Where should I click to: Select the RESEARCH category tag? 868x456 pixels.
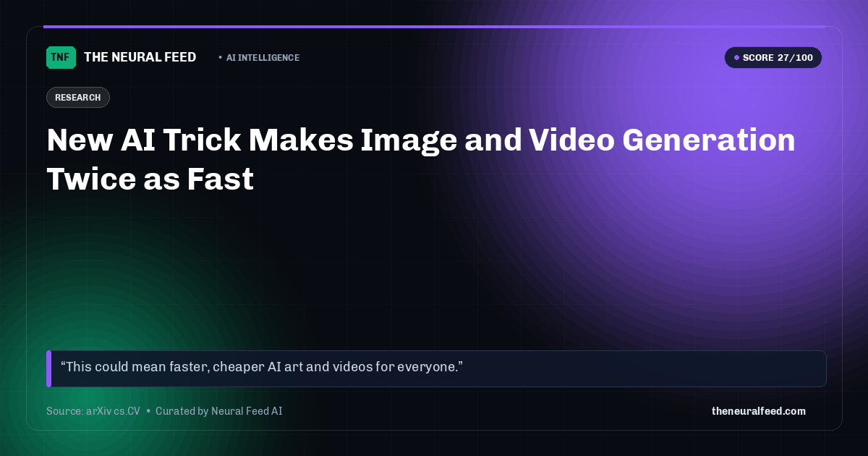coord(78,98)
